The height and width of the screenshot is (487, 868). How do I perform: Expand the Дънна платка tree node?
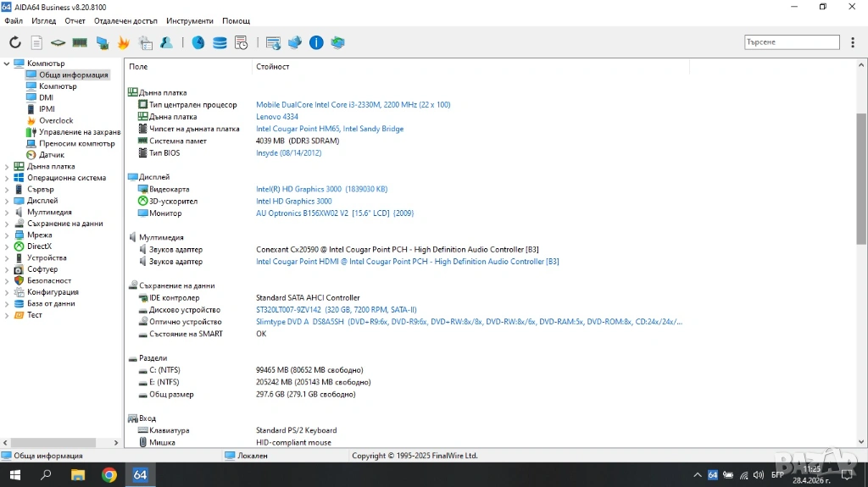pos(7,167)
